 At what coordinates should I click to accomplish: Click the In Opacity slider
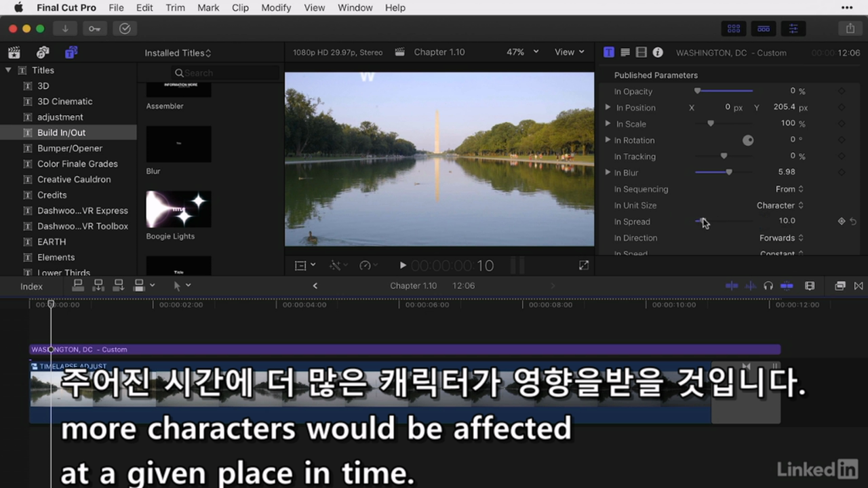coord(724,91)
